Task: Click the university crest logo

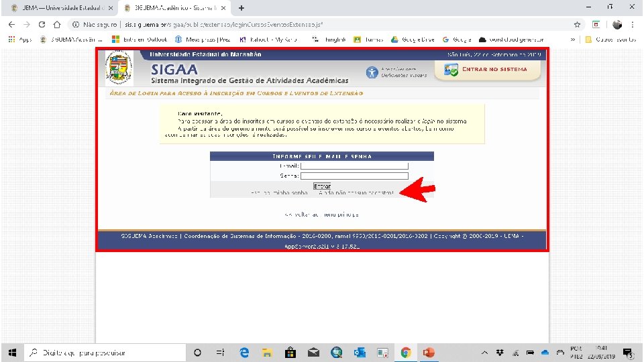Action: [x=119, y=68]
